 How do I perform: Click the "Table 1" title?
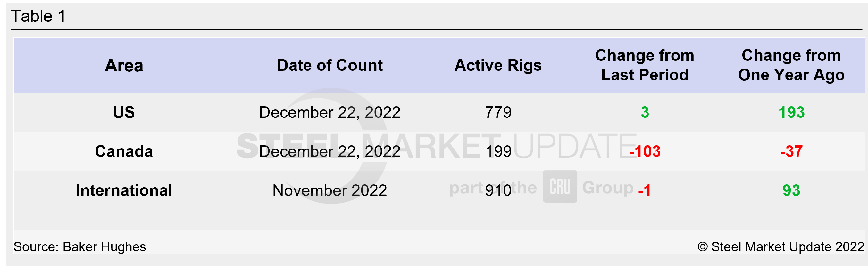(x=38, y=16)
